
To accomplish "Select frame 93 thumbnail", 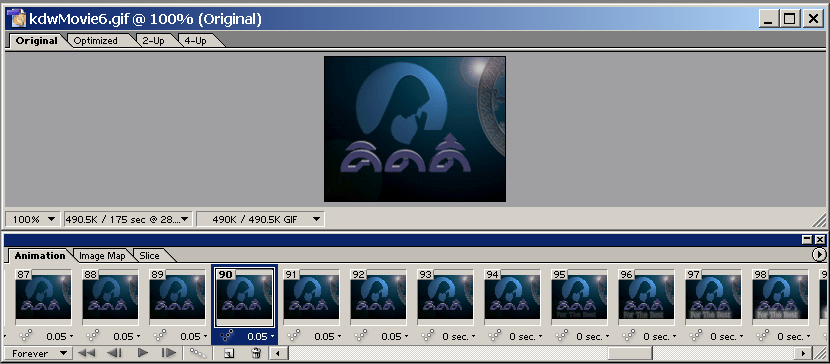I will (445, 297).
